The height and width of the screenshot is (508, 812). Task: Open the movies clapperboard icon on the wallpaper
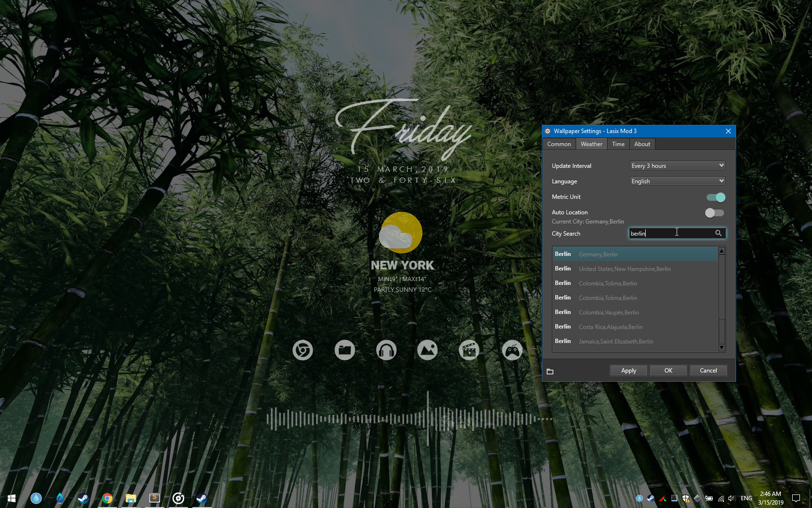click(x=469, y=350)
